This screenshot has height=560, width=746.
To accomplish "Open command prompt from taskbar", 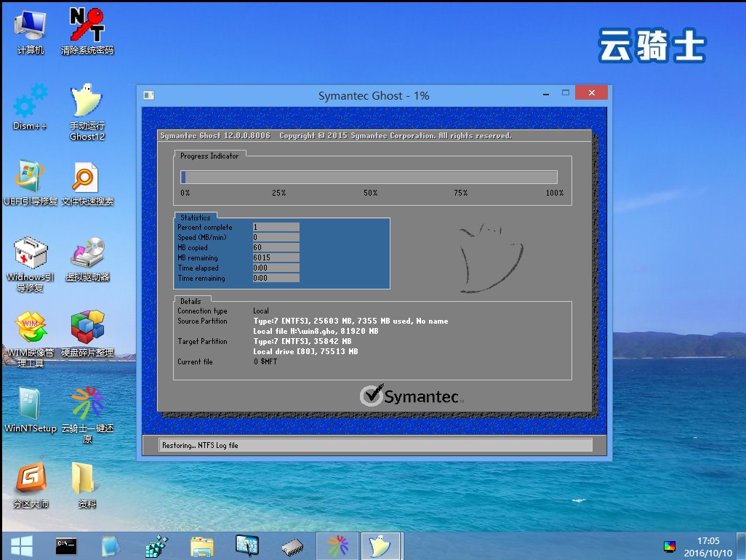I will coord(66,545).
